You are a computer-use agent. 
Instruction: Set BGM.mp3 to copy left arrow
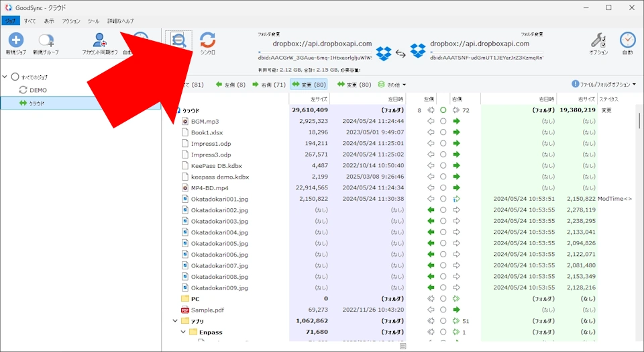[431, 122]
